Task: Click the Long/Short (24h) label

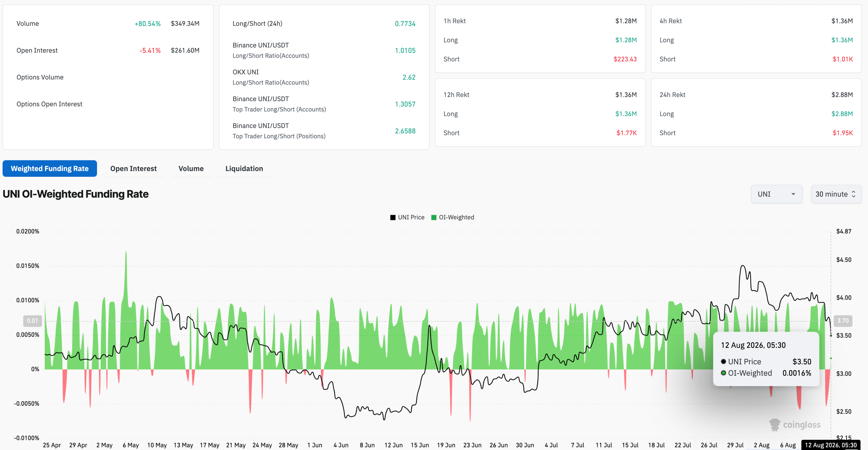Action: click(x=258, y=23)
